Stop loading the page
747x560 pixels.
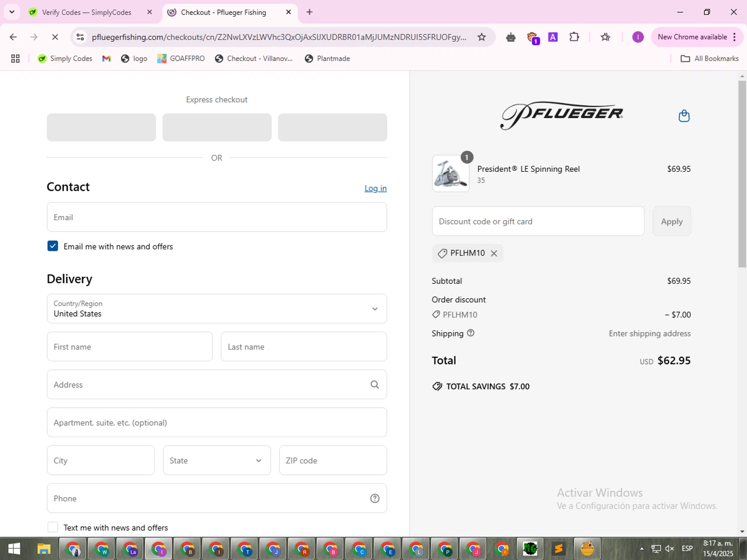tap(55, 37)
